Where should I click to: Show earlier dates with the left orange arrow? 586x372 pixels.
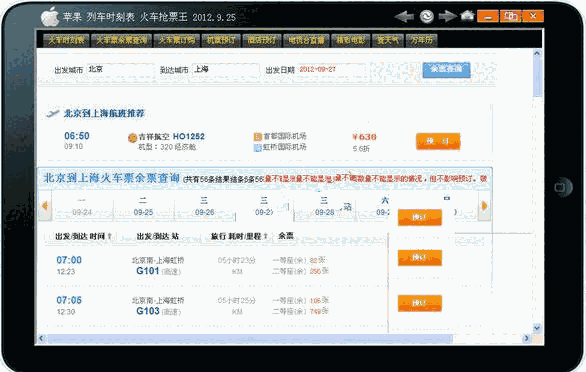(45, 206)
